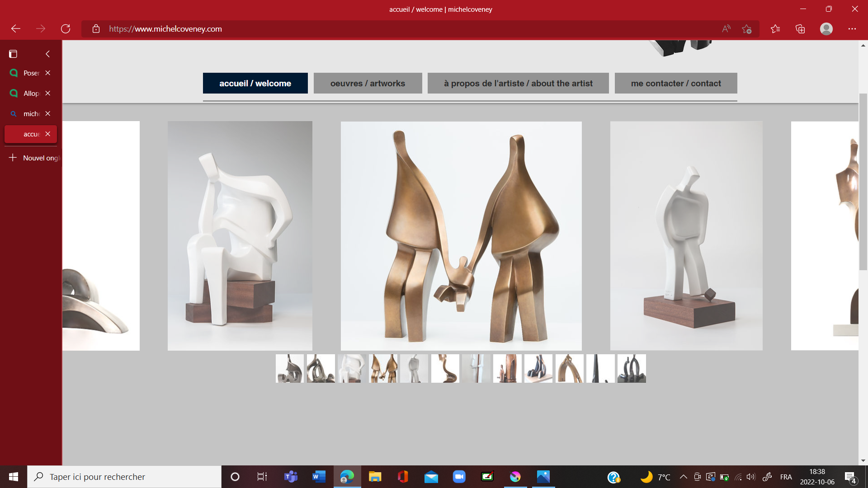Open about the artist page
This screenshot has height=488, width=868.
pyautogui.click(x=518, y=83)
